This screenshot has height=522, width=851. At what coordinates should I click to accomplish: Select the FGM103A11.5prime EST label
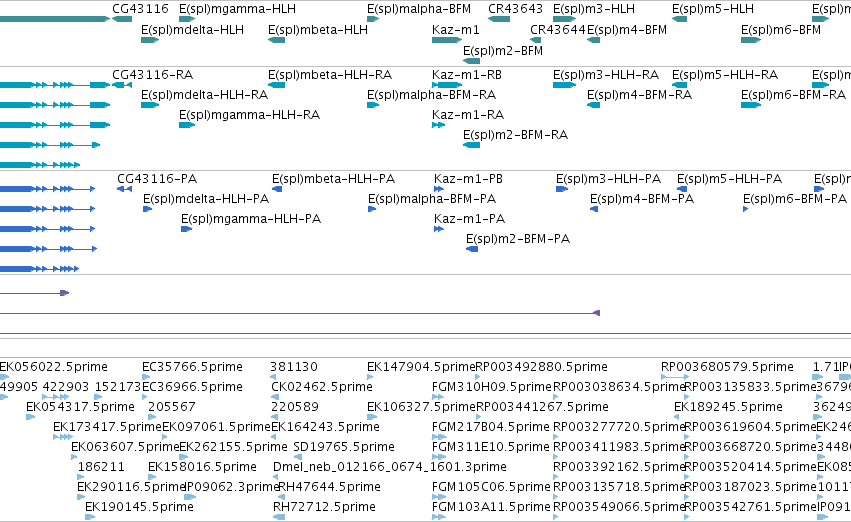tap(491, 507)
